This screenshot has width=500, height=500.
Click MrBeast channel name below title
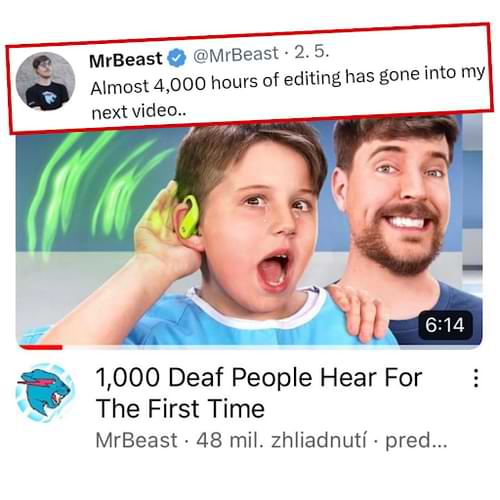[136, 440]
